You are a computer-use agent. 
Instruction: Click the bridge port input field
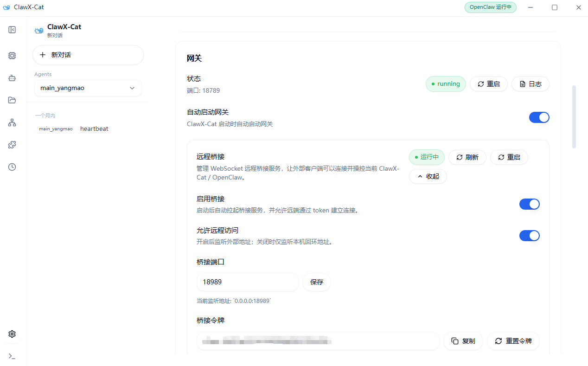pos(247,282)
